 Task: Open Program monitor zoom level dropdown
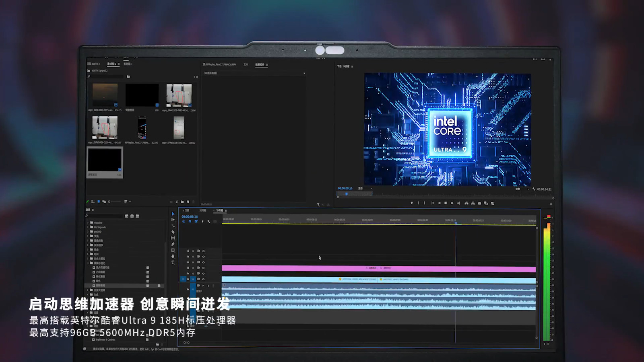pyautogui.click(x=365, y=188)
